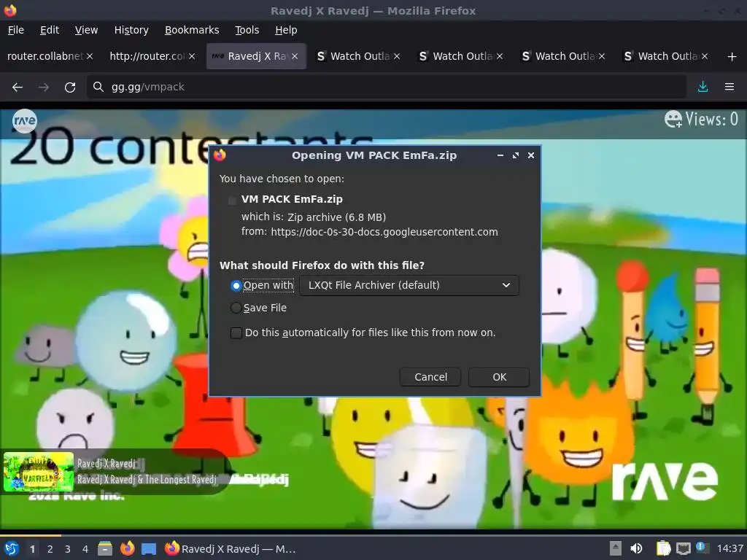Open the volume control in system tray
This screenshot has width=747, height=560.
tap(636, 548)
